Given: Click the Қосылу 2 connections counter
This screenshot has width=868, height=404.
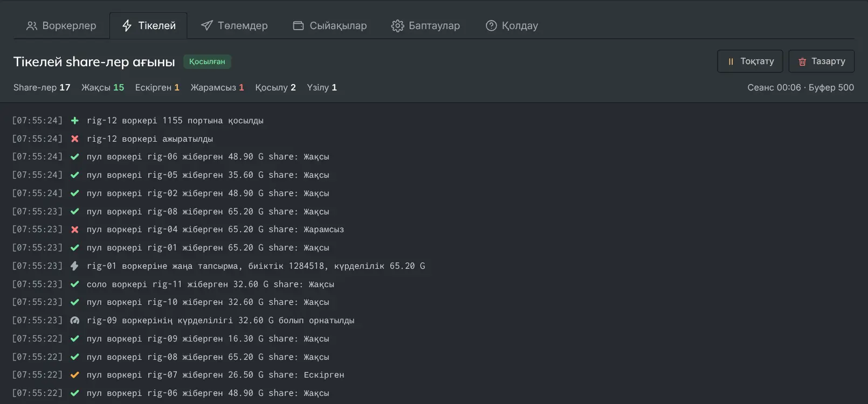Looking at the screenshot, I should (x=275, y=87).
